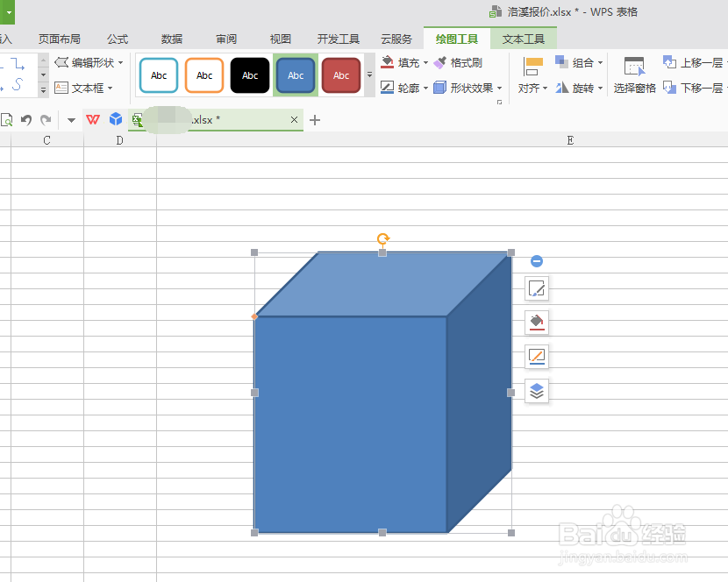Collapse the floating shape toolbar minus button
Screen dimensions: 728x582
click(537, 261)
